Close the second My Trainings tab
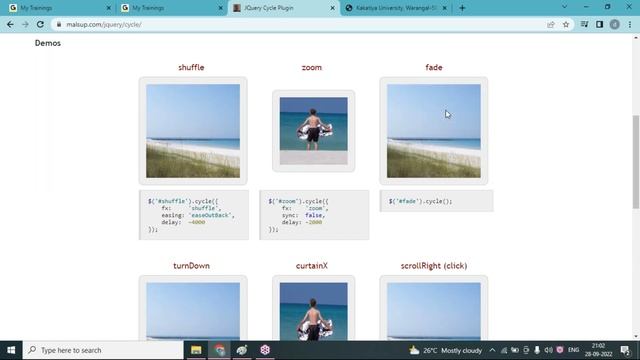 tap(221, 8)
